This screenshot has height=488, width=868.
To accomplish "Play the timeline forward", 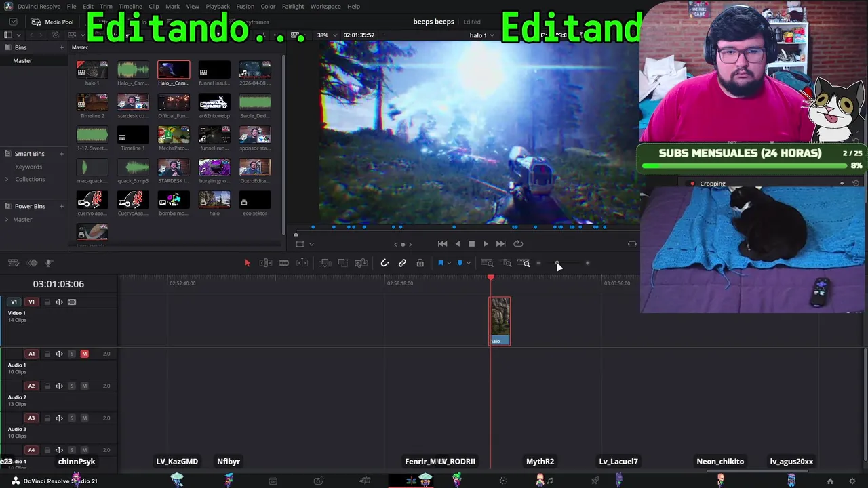I will click(486, 244).
